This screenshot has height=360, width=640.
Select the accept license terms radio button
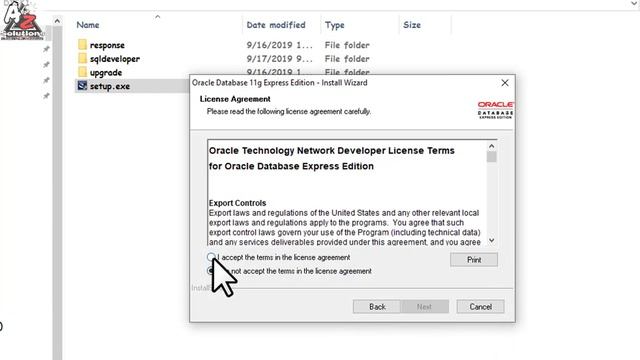211,257
